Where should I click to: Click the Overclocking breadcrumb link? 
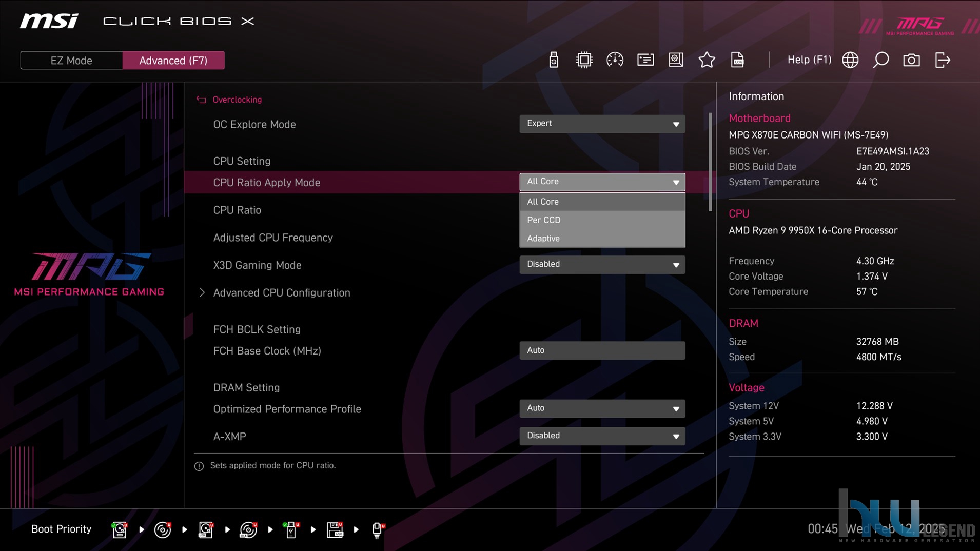point(237,100)
